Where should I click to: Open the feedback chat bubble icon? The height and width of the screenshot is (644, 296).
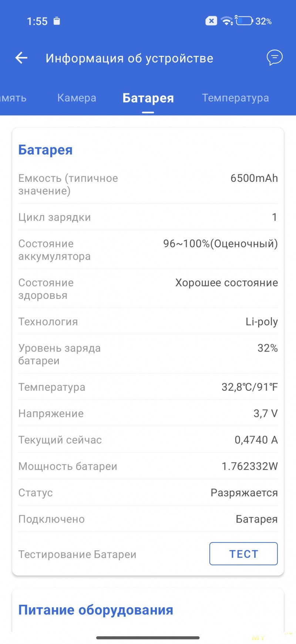click(x=275, y=58)
